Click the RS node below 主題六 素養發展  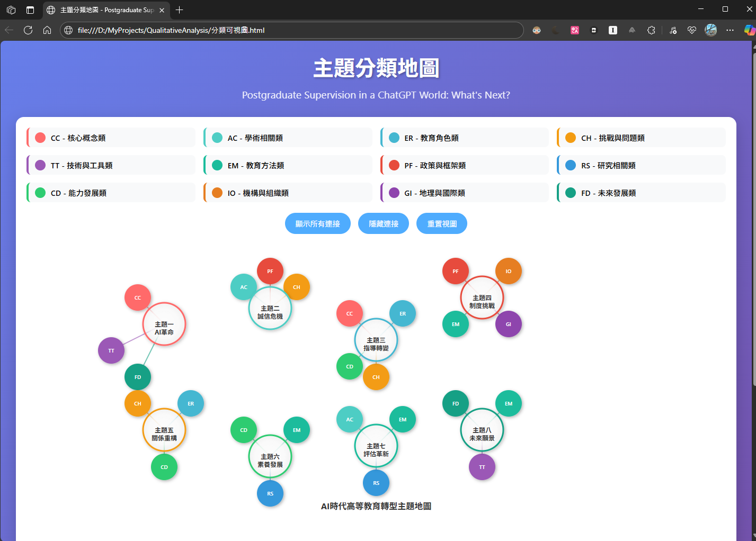coord(270,493)
